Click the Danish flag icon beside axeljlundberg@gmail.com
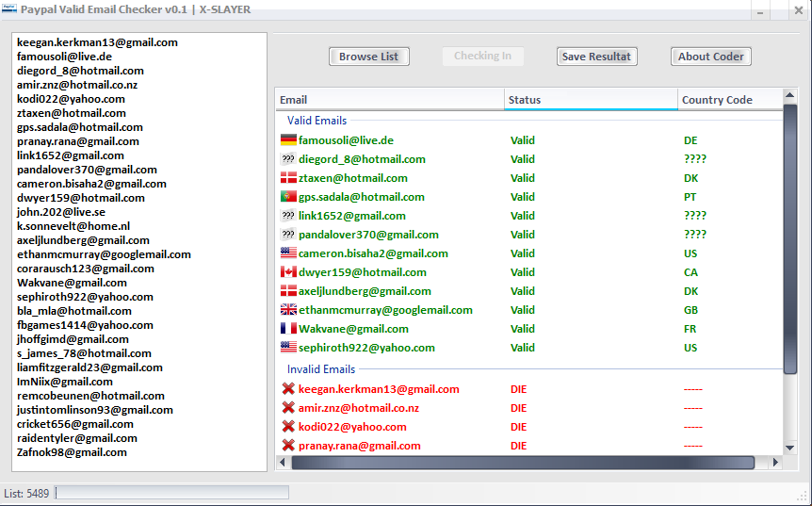Screen dimensions: 812x506 coord(288,291)
